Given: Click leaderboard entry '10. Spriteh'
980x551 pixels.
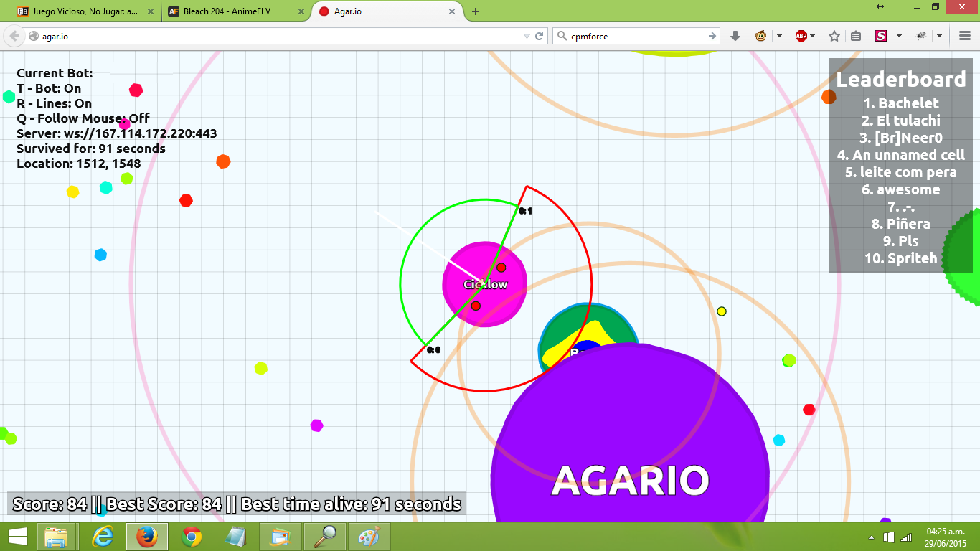Looking at the screenshot, I should pos(901,258).
